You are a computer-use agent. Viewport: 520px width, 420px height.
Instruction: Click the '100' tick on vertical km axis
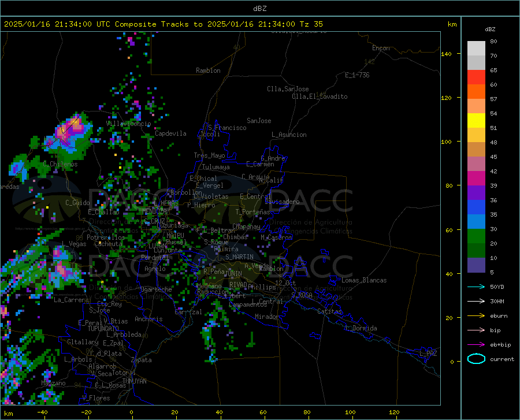[446, 142]
